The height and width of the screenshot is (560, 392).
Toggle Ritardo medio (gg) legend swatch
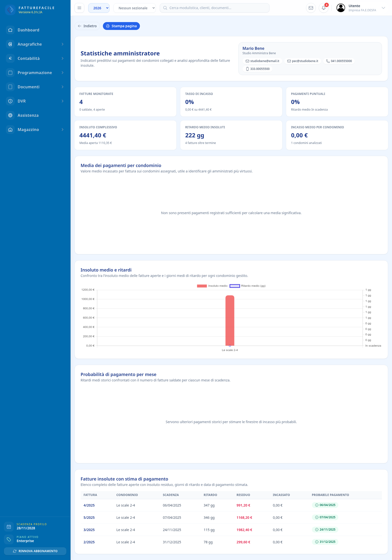[x=235, y=286]
